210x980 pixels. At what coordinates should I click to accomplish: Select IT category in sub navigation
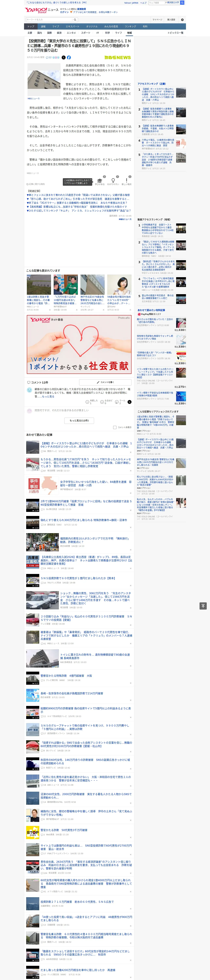tap(98, 33)
